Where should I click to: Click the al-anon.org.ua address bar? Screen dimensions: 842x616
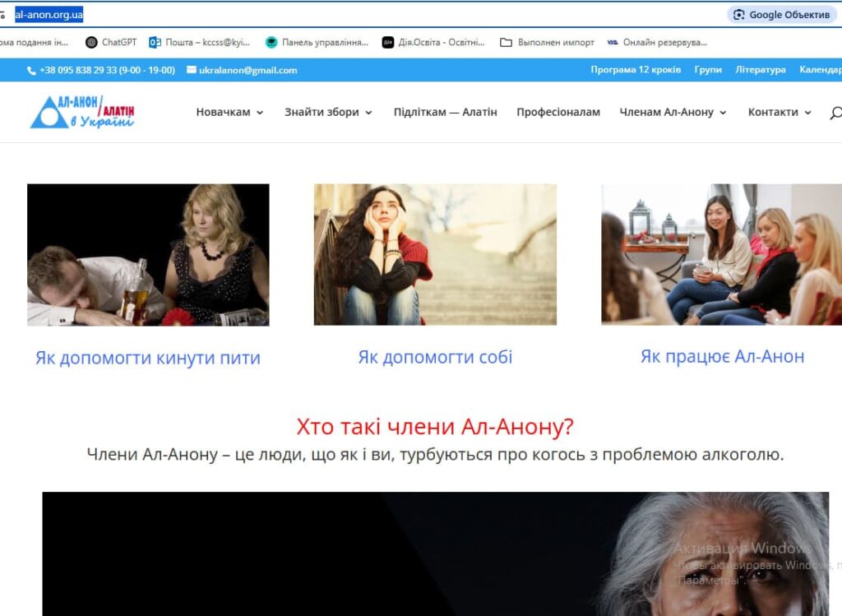(49, 15)
